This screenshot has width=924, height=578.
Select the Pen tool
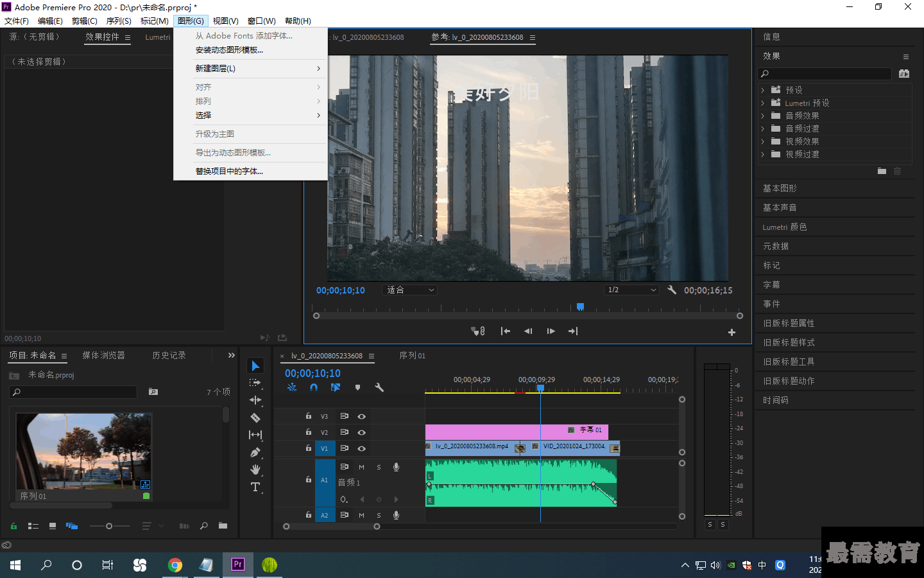255,452
